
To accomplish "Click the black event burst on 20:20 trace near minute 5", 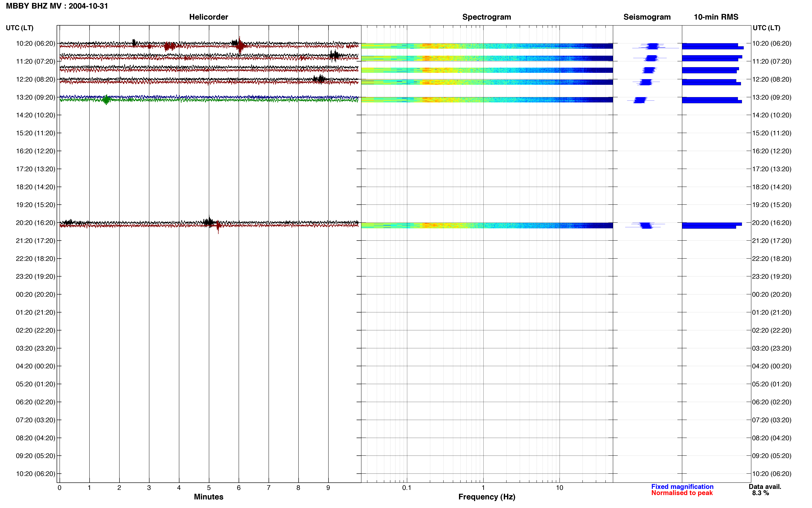I will [209, 222].
